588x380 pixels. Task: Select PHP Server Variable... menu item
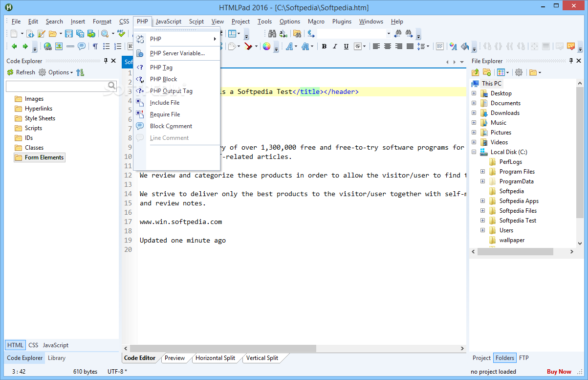(x=177, y=53)
